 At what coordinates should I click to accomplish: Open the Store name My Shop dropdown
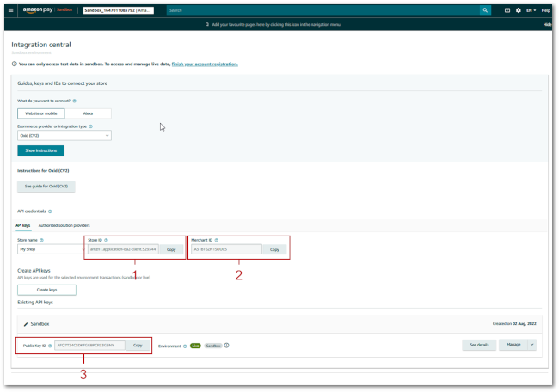(48, 249)
